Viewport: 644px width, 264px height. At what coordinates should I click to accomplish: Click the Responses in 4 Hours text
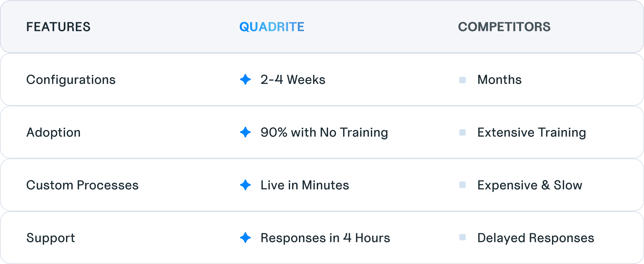coord(325,238)
